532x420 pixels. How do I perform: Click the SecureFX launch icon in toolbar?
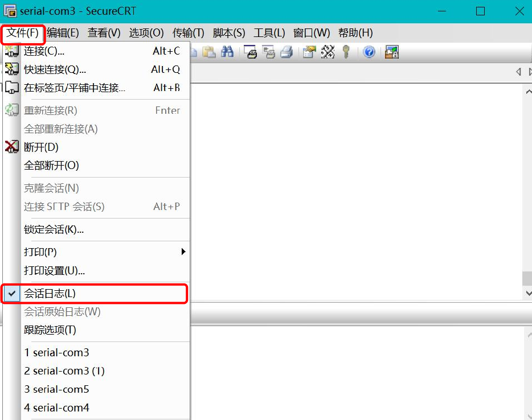tap(391, 52)
